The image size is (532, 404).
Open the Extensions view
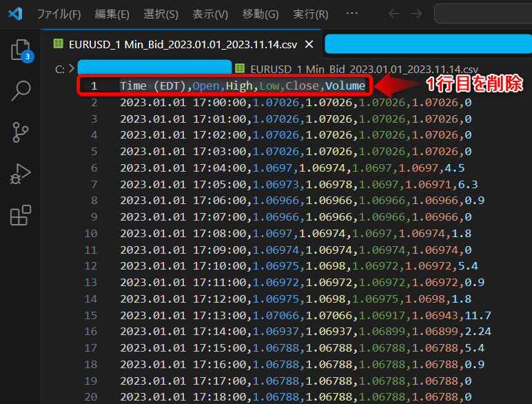click(21, 215)
